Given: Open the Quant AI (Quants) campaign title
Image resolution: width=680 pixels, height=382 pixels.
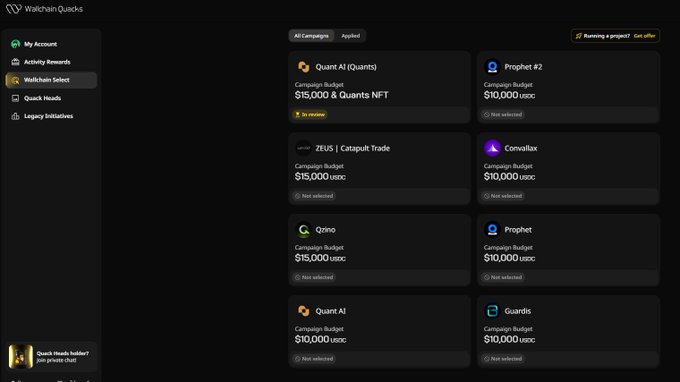Looking at the screenshot, I should [346, 67].
